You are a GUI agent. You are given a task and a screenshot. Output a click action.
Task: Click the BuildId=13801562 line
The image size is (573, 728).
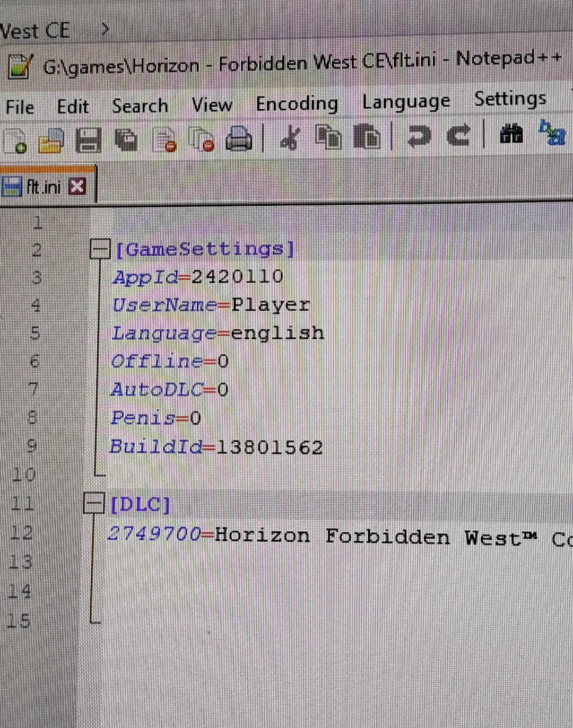click(216, 447)
